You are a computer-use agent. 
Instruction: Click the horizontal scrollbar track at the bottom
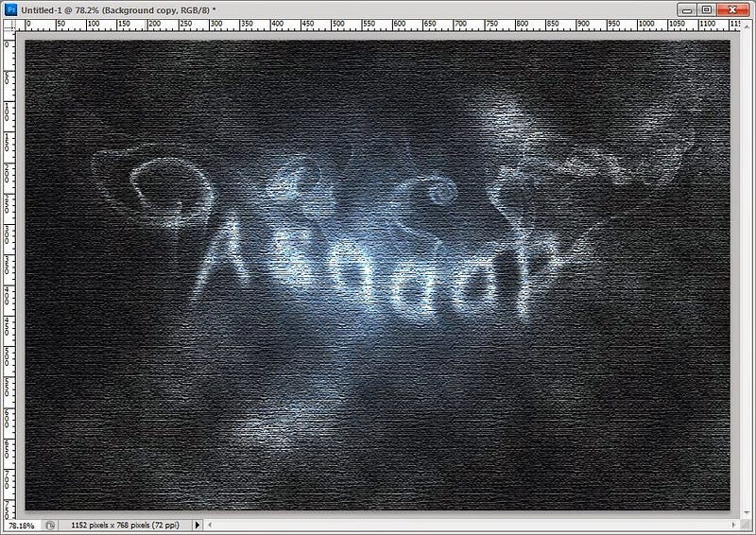coord(472,525)
